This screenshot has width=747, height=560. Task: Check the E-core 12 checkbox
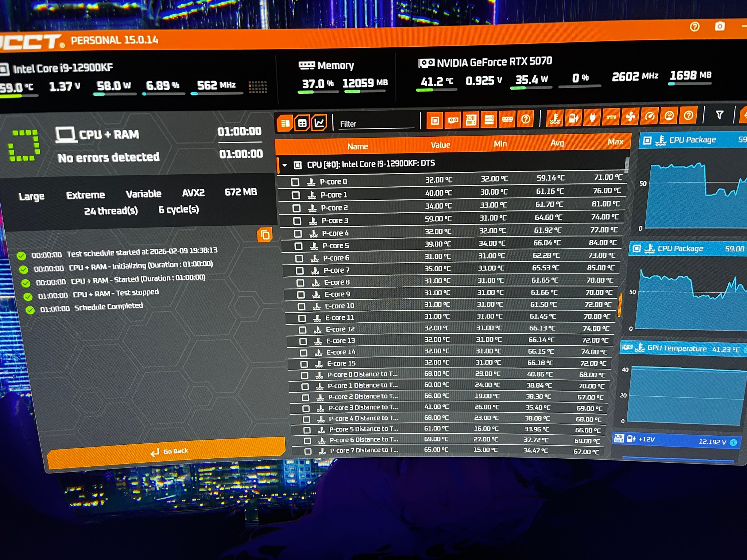pos(302,330)
